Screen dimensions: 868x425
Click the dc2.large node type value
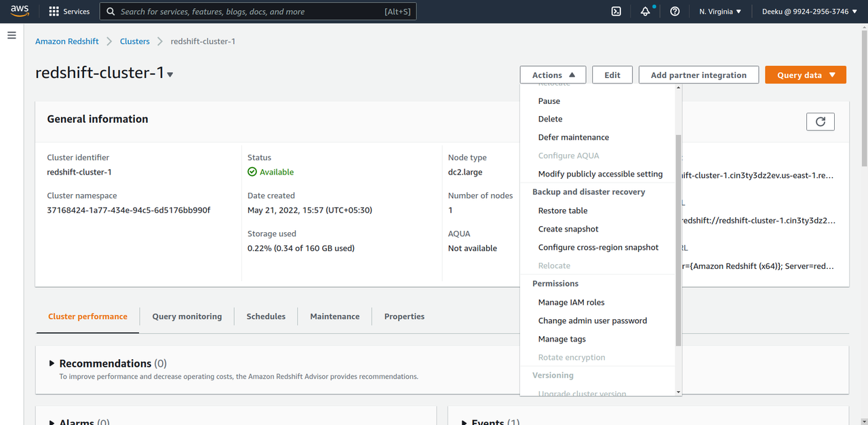click(465, 172)
